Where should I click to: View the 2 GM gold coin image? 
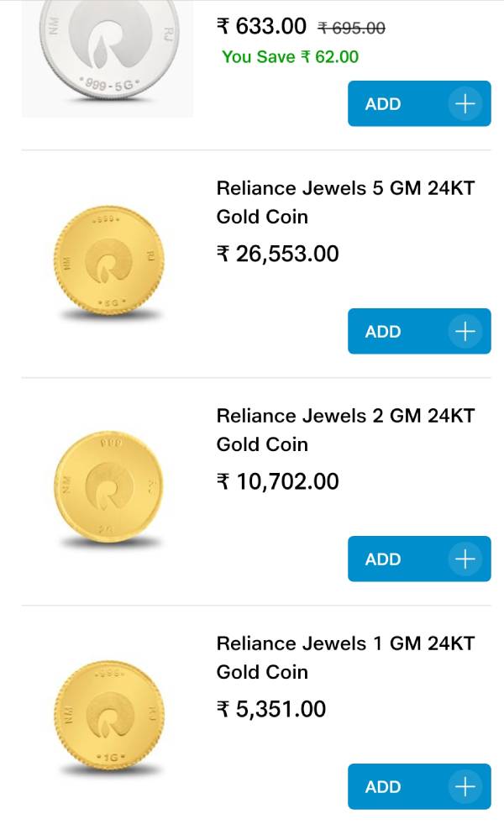coord(109,490)
